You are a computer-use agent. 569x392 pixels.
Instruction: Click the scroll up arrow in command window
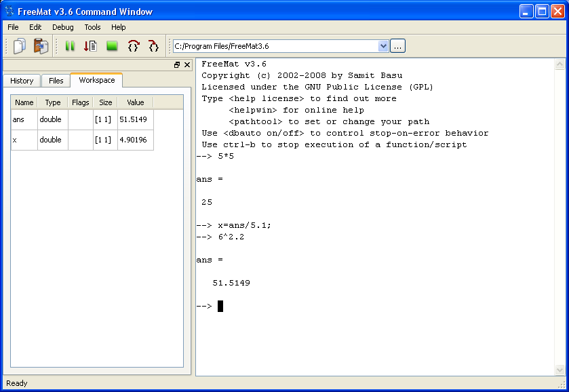(x=560, y=64)
